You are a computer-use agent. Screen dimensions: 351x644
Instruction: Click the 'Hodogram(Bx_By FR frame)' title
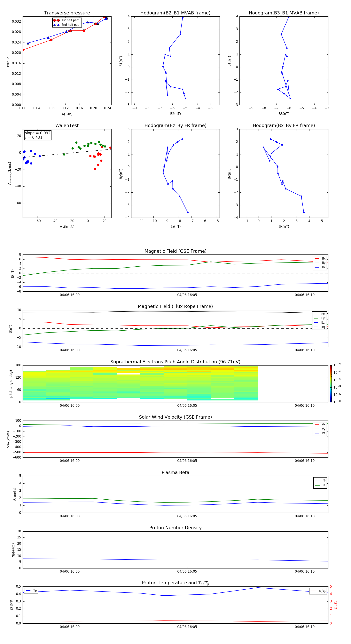point(284,125)
